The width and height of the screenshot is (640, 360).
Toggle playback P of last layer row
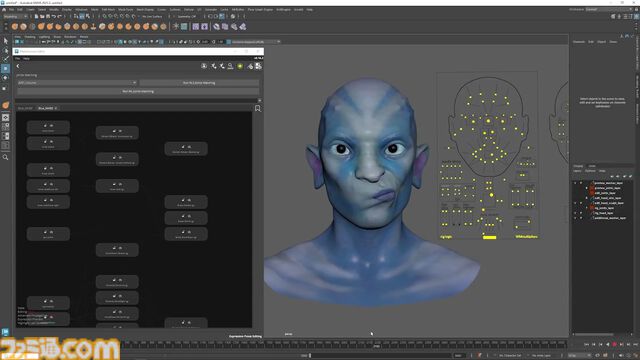581,218
